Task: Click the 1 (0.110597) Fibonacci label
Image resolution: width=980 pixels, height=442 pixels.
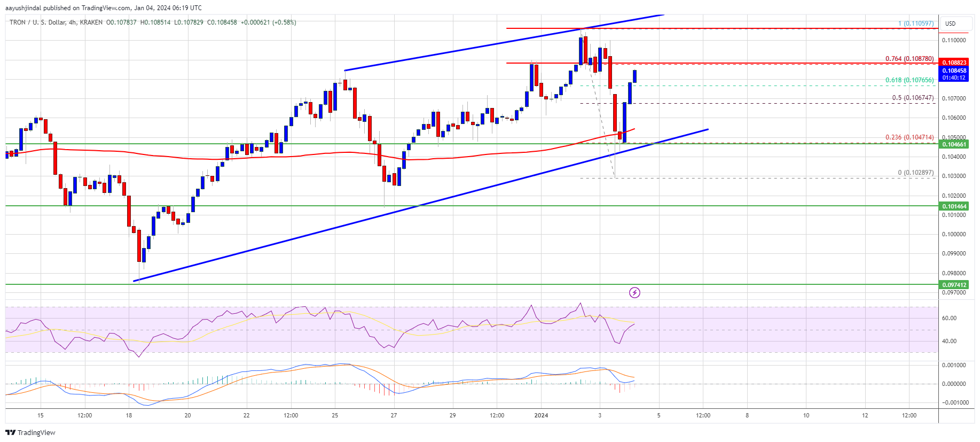Action: coord(916,24)
